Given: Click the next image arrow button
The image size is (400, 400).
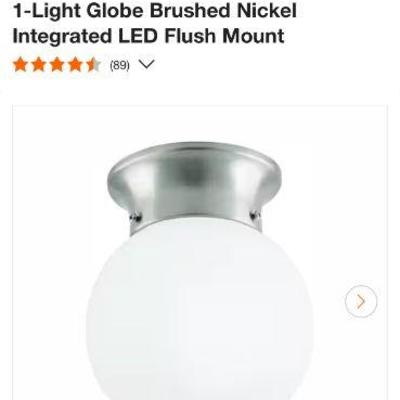Looking at the screenshot, I should point(361,301).
